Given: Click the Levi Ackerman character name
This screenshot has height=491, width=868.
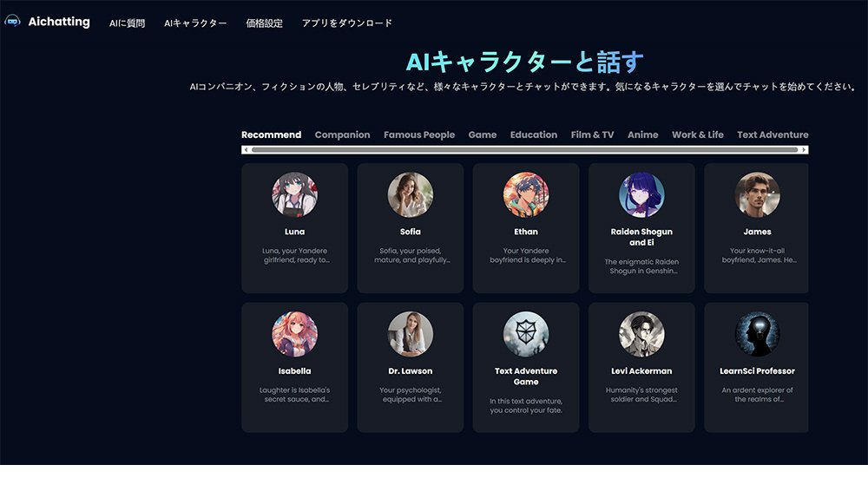Looking at the screenshot, I should pyautogui.click(x=641, y=371).
